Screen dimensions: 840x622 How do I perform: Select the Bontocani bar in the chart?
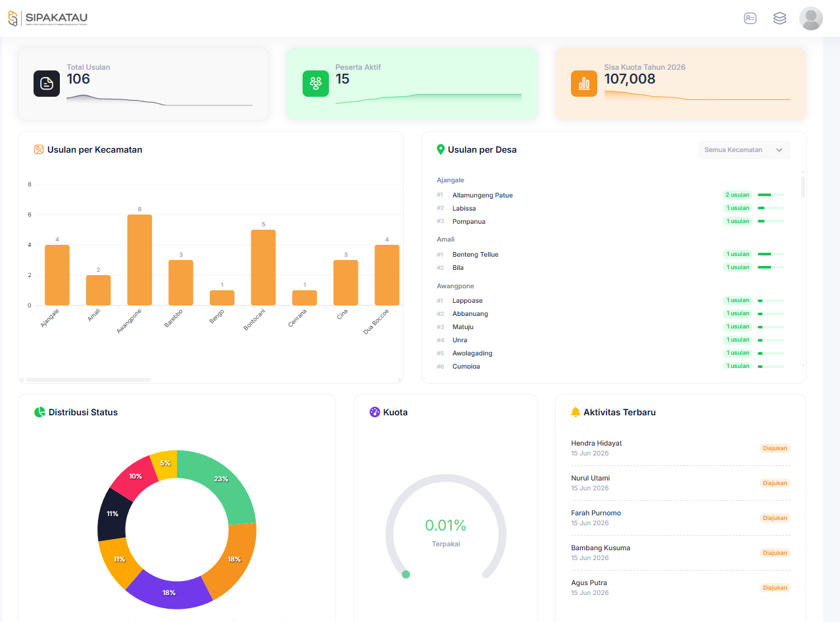pos(263,267)
